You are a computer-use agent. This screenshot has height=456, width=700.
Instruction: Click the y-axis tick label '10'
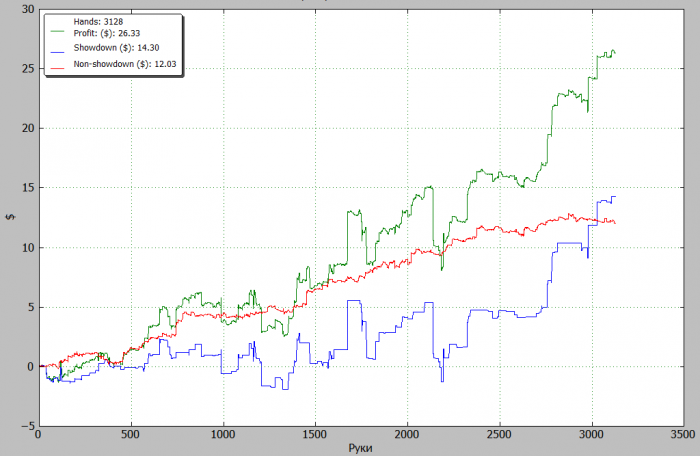point(28,248)
